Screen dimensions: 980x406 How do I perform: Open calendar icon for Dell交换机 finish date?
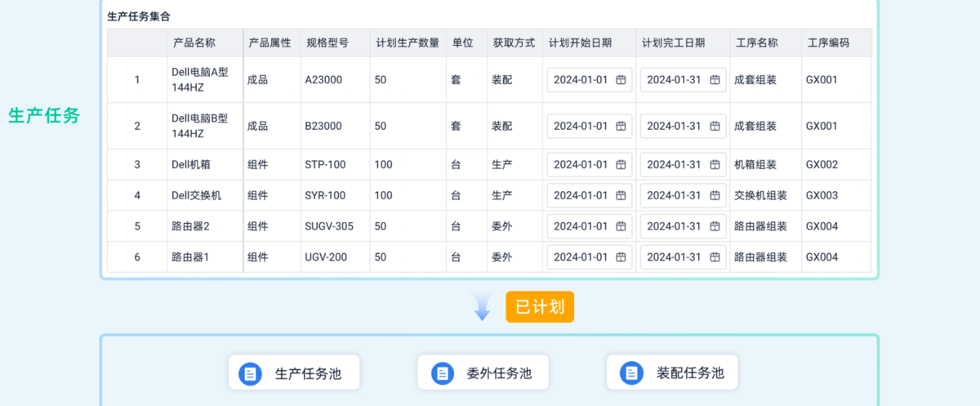click(715, 195)
